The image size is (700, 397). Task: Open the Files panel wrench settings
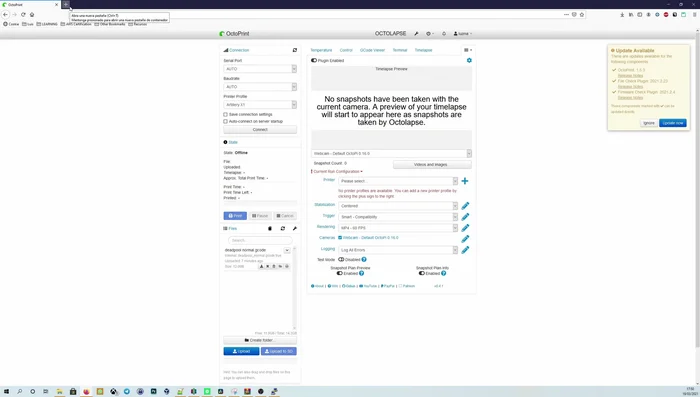coord(295,228)
